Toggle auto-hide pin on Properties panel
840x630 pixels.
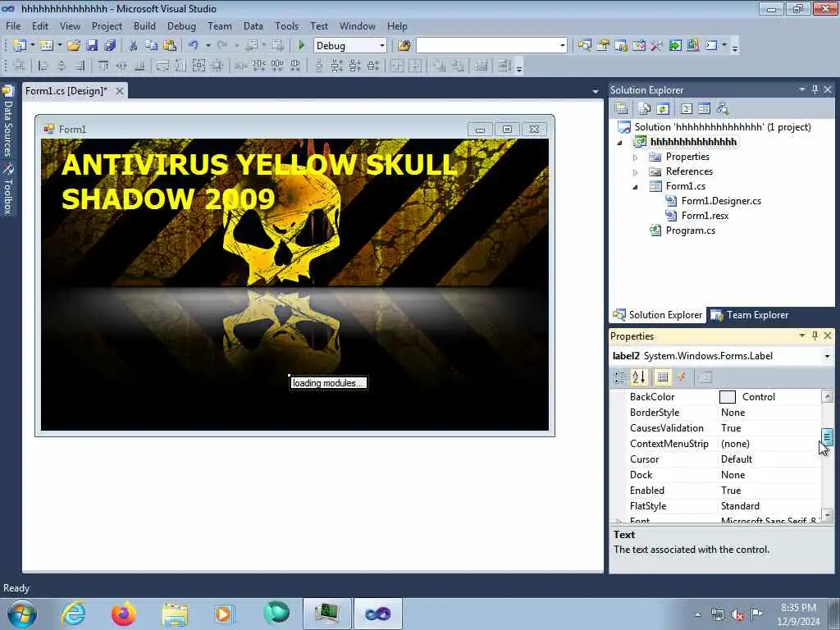coord(815,336)
